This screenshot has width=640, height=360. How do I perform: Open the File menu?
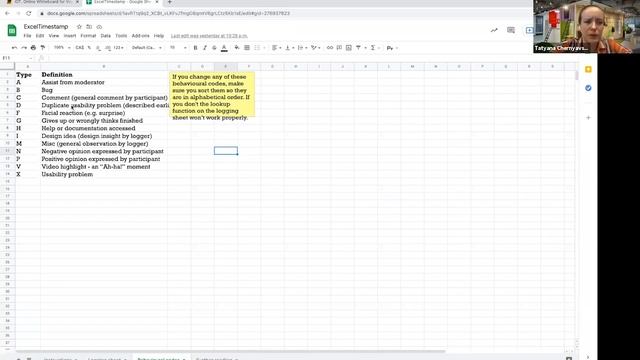point(27,36)
